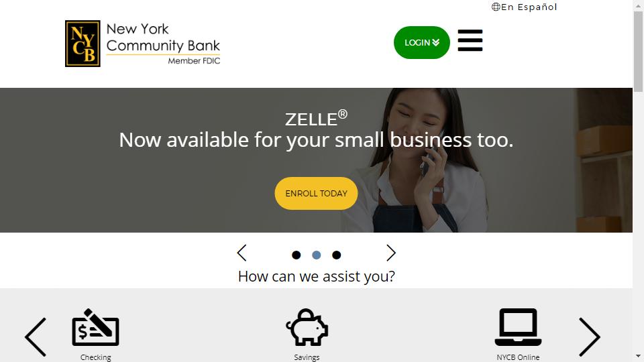Image resolution: width=644 pixels, height=362 pixels.
Task: Go to next banner slide arrow
Action: click(391, 253)
